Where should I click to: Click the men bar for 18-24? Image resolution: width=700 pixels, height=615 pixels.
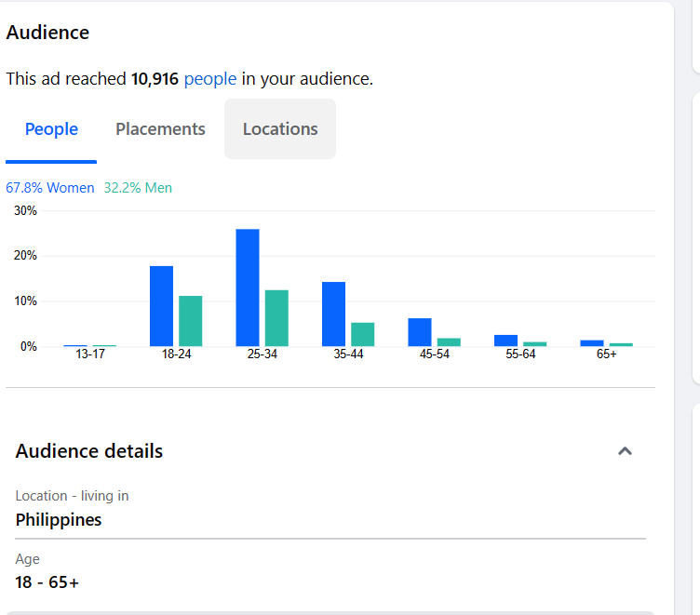click(190, 321)
